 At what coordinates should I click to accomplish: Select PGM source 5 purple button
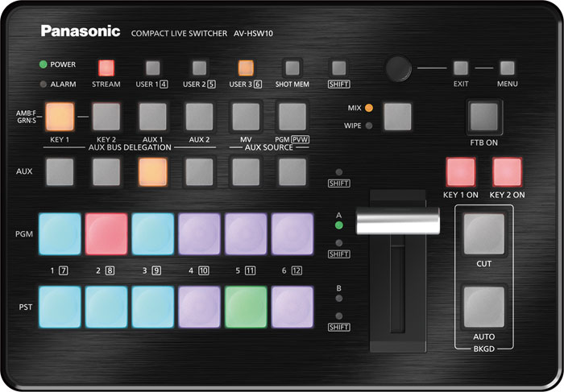click(x=246, y=234)
